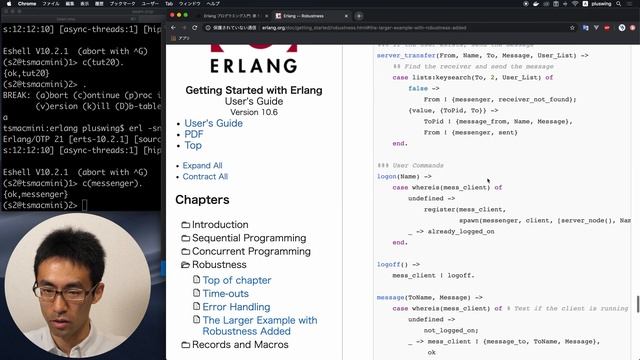Click the logoff function name in code
Screen dimensions: 640x360
tap(389, 264)
